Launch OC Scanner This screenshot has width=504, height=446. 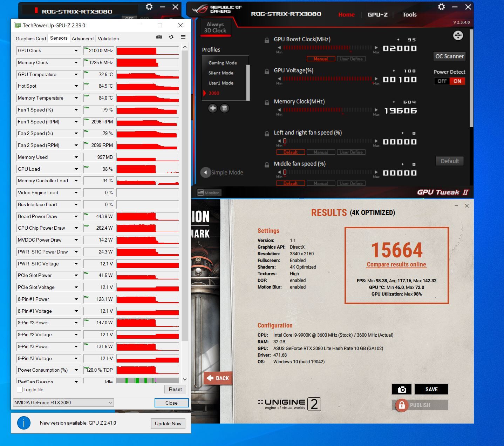(x=449, y=56)
